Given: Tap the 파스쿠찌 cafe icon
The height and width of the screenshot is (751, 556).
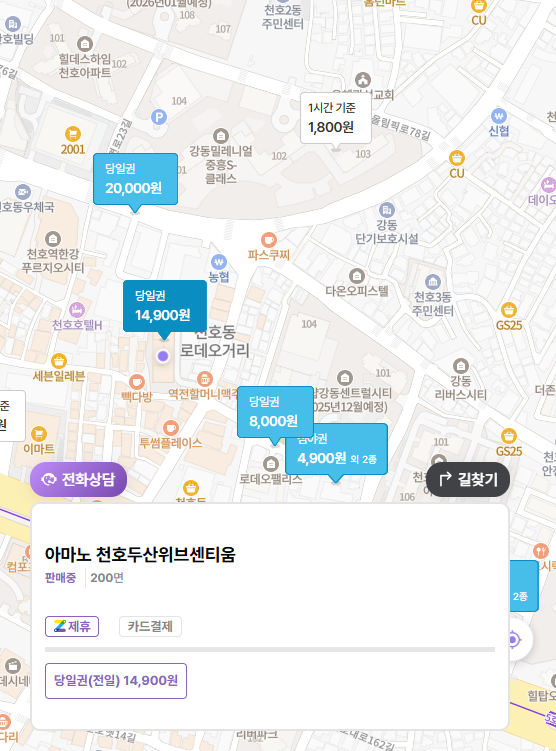Looking at the screenshot, I should coord(269,239).
